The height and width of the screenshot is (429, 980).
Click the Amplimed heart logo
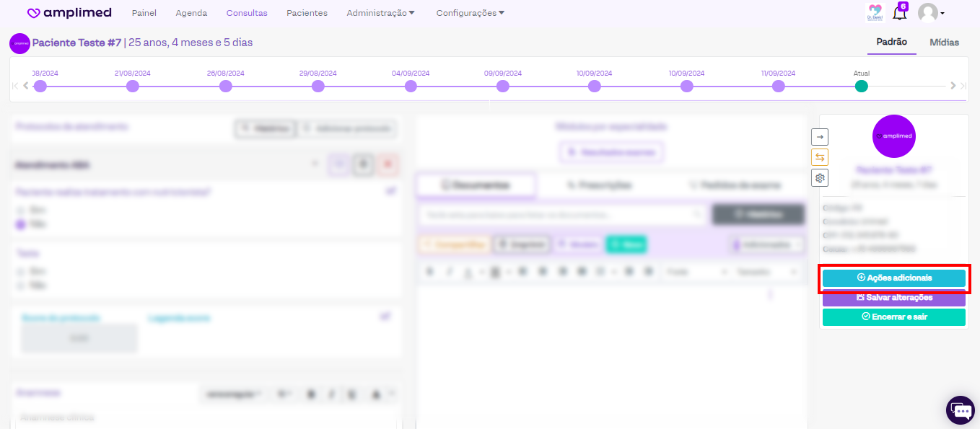33,13
